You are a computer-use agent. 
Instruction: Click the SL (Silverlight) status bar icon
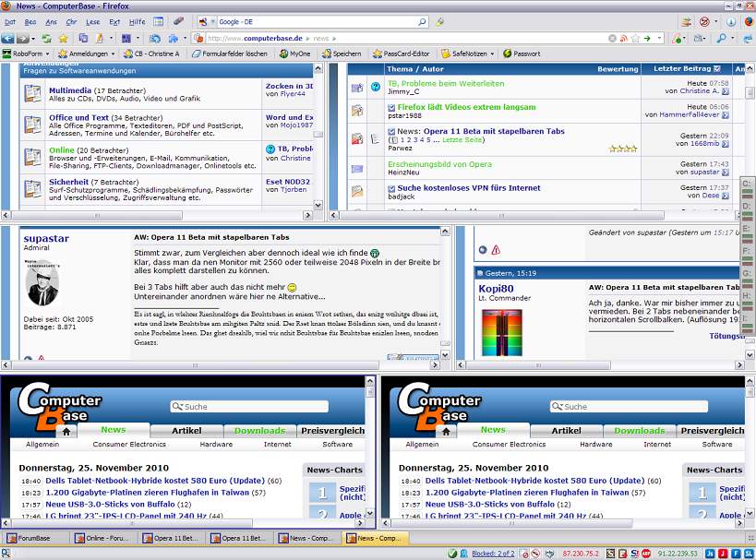pos(749,554)
